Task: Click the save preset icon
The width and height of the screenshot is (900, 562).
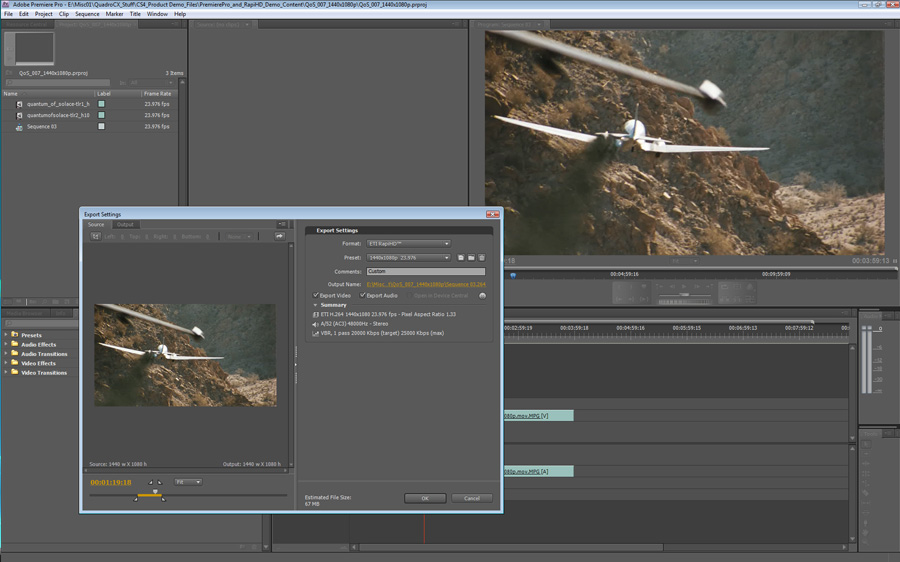Action: point(461,258)
